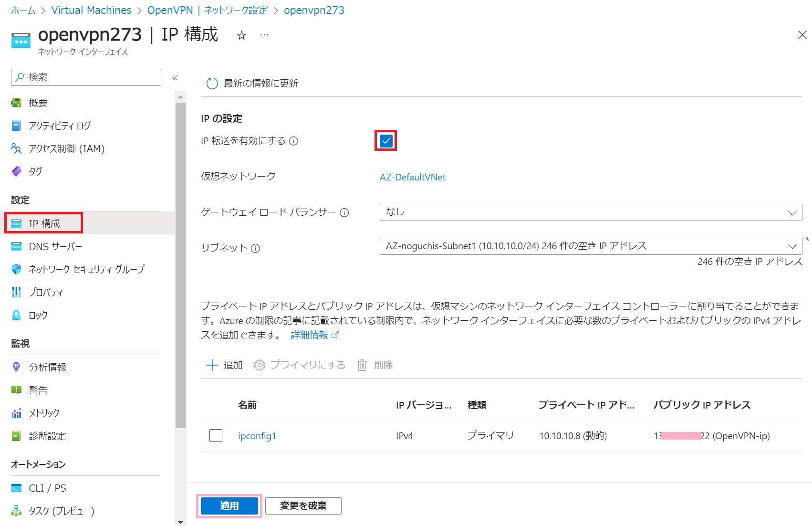Open the メトリック monitoring page

tap(44, 413)
